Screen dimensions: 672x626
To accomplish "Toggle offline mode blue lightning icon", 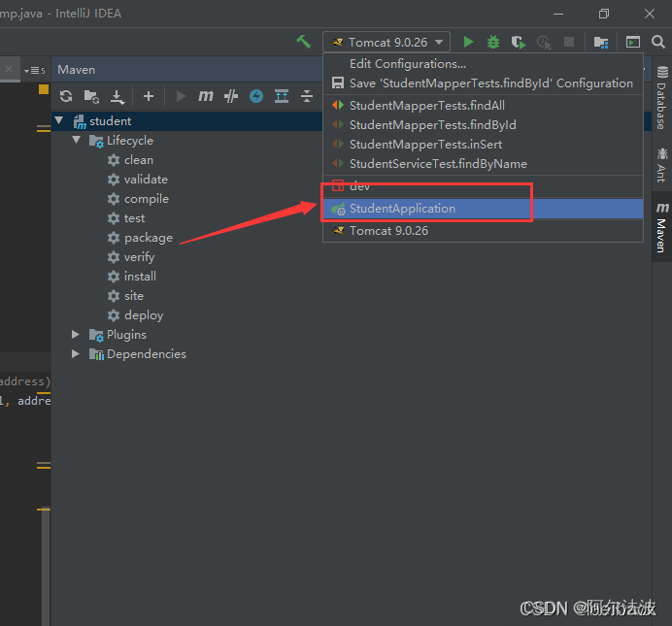I will point(256,96).
